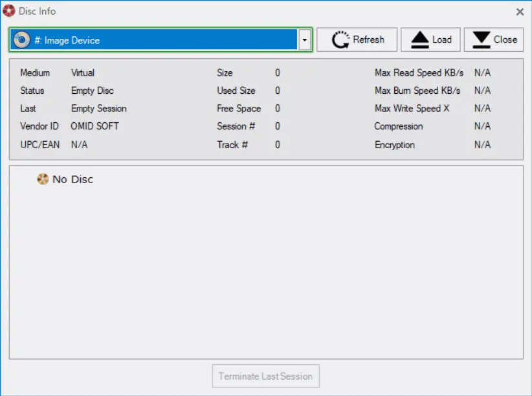Click the orange disc icon beside No Disc
The image size is (532, 396).
point(43,179)
